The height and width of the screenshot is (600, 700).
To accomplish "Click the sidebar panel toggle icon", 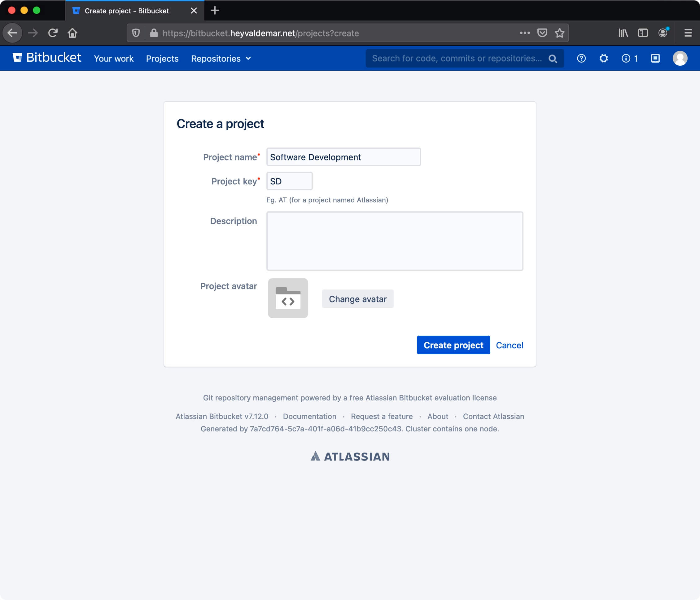I will 643,33.
